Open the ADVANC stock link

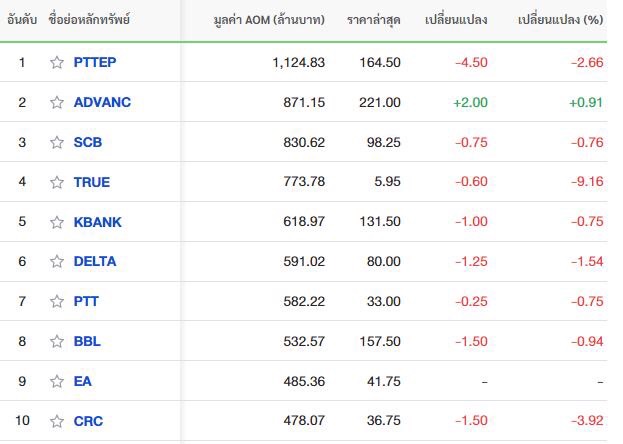tap(102, 102)
